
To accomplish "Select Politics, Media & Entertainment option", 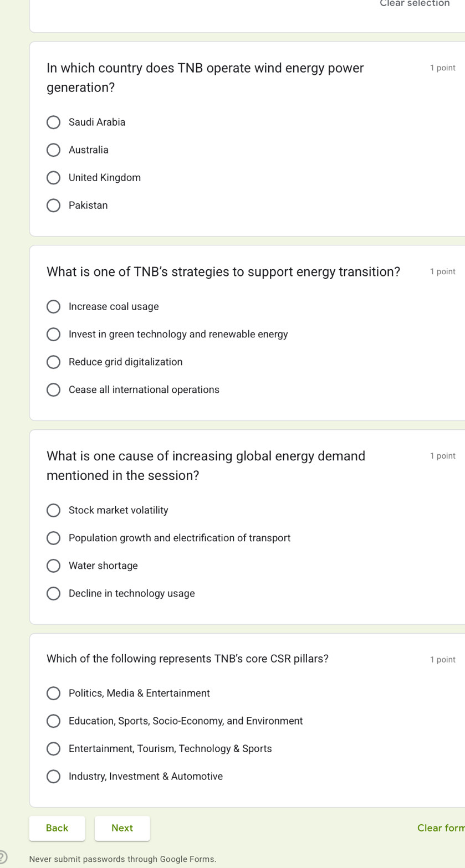I will click(53, 694).
